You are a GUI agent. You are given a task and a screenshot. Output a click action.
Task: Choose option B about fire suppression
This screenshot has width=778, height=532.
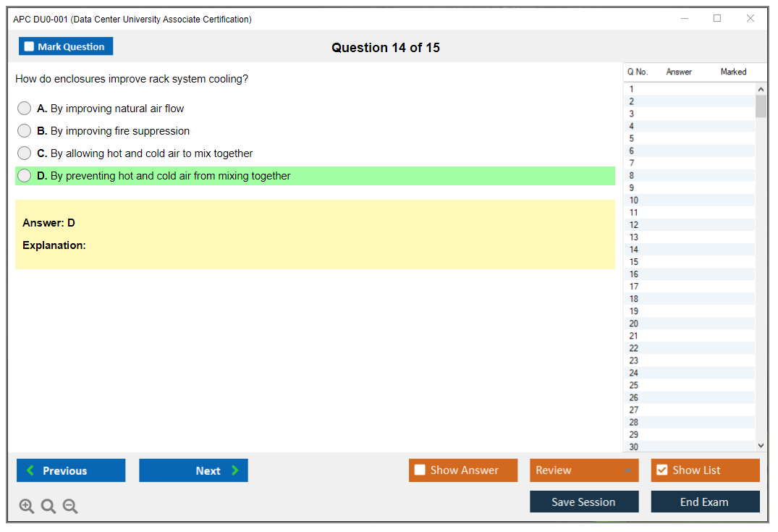(x=25, y=131)
